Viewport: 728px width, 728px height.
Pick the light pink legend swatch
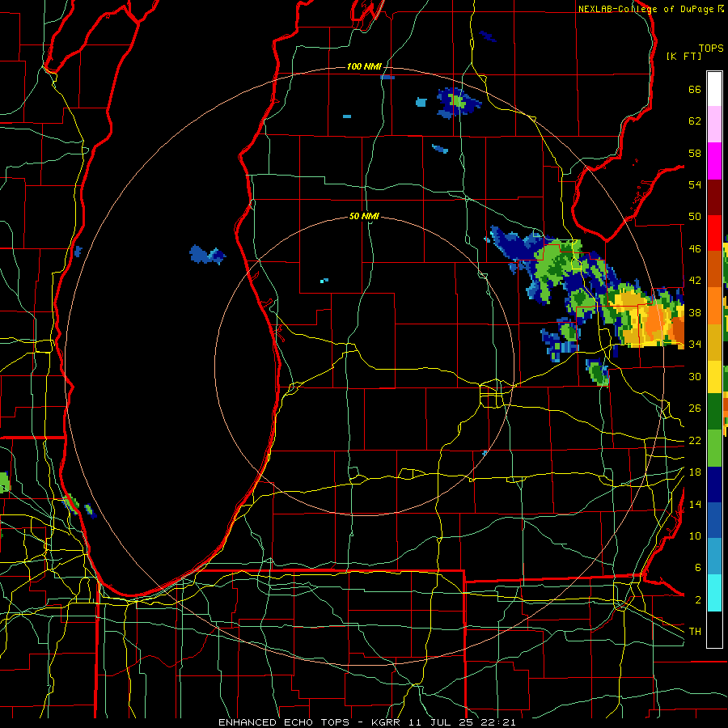click(714, 124)
